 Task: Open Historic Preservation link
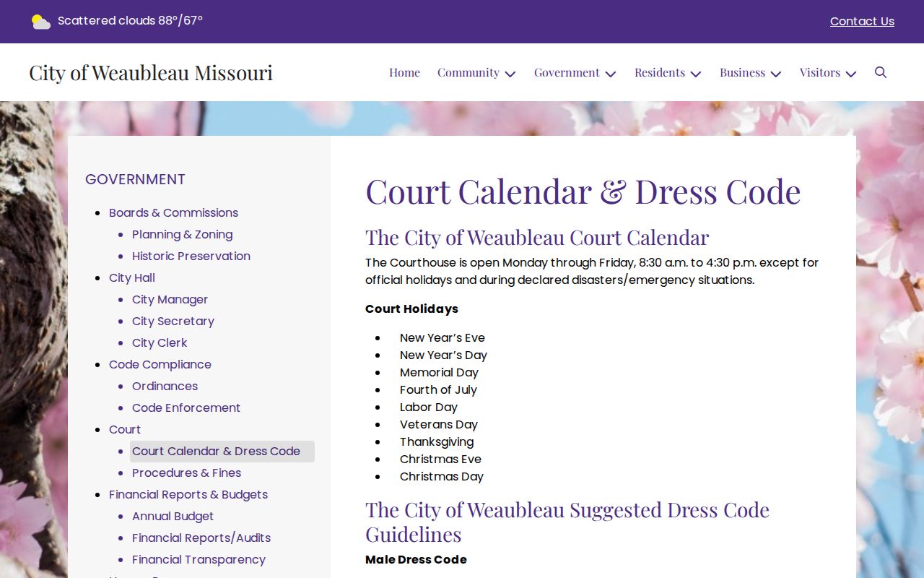tap(191, 256)
